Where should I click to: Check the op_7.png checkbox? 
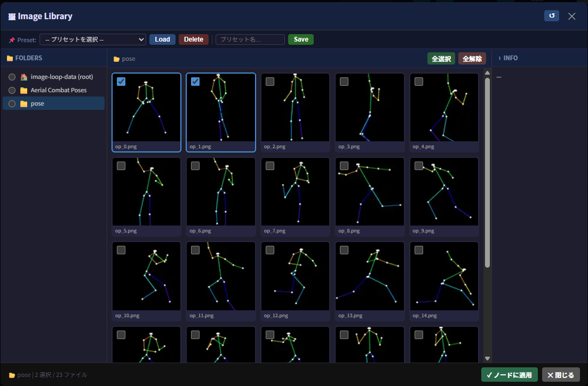(270, 166)
